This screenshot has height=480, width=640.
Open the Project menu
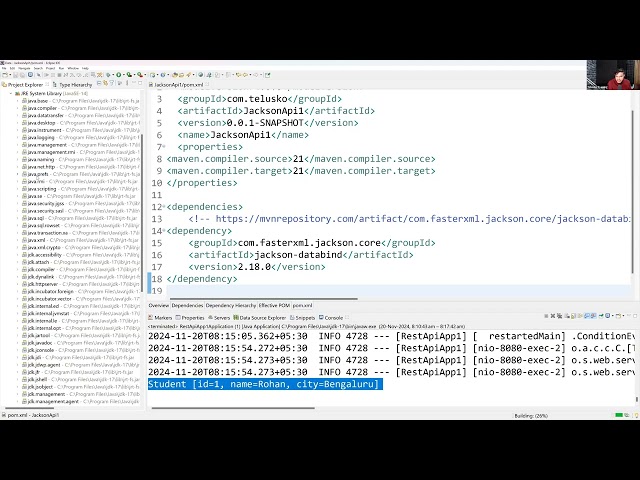click(x=51, y=68)
